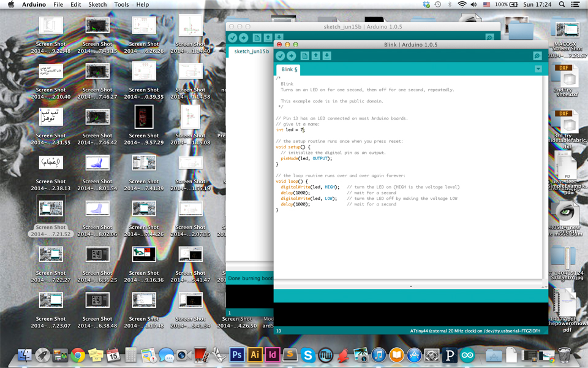
Task: Click 'digitalWrite(led, HIGH);' code line
Action: click(310, 187)
